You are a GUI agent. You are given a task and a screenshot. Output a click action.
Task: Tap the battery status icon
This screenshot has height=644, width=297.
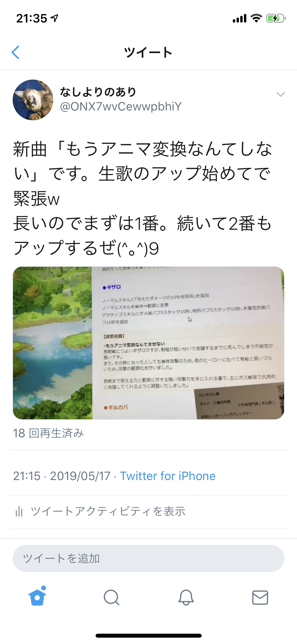(x=276, y=19)
